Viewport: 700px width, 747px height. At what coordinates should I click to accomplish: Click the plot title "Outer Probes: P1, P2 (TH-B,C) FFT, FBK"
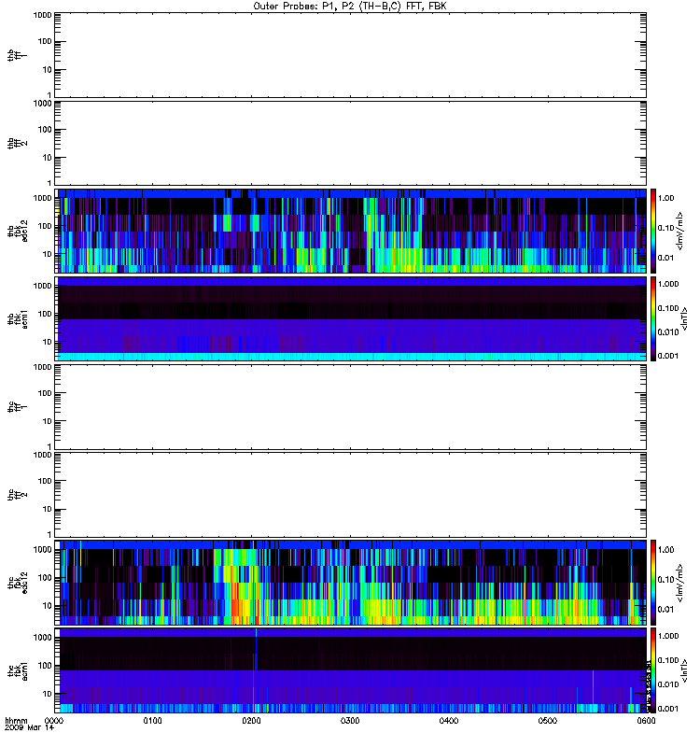(350, 7)
